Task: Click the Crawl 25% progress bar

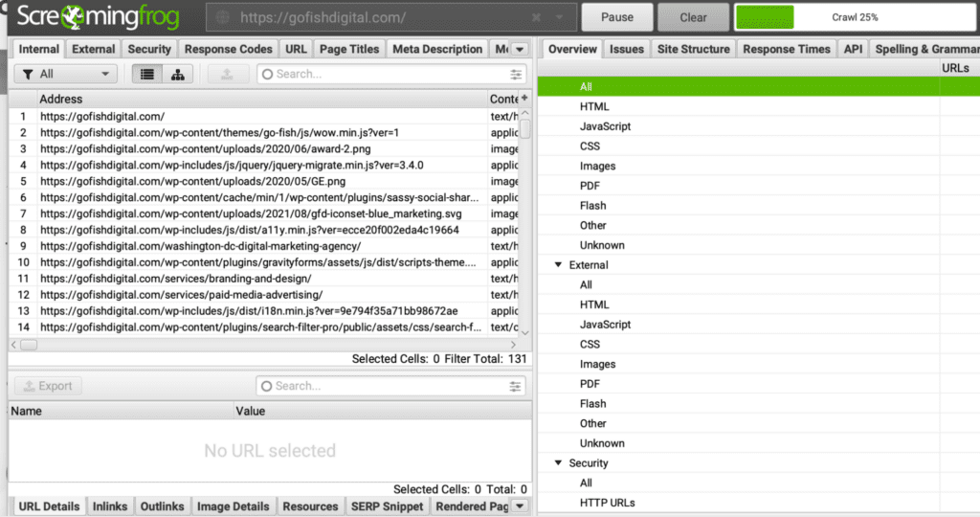Action: [x=857, y=17]
